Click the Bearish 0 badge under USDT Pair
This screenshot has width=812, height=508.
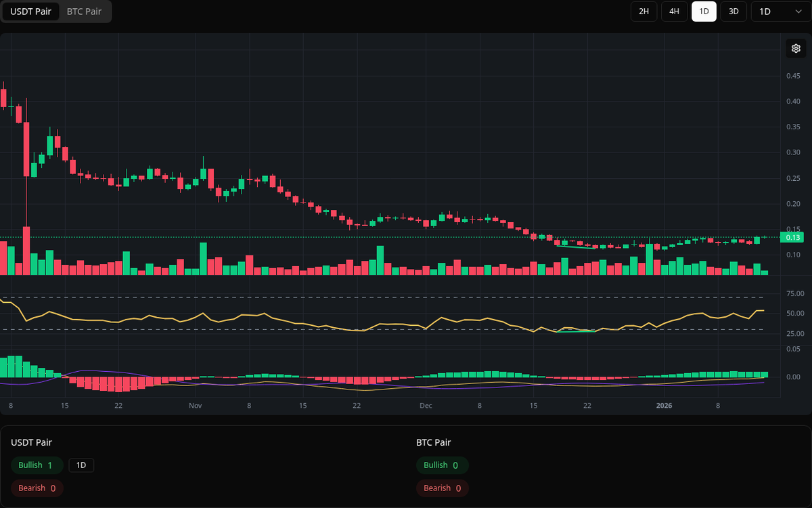pos(37,488)
